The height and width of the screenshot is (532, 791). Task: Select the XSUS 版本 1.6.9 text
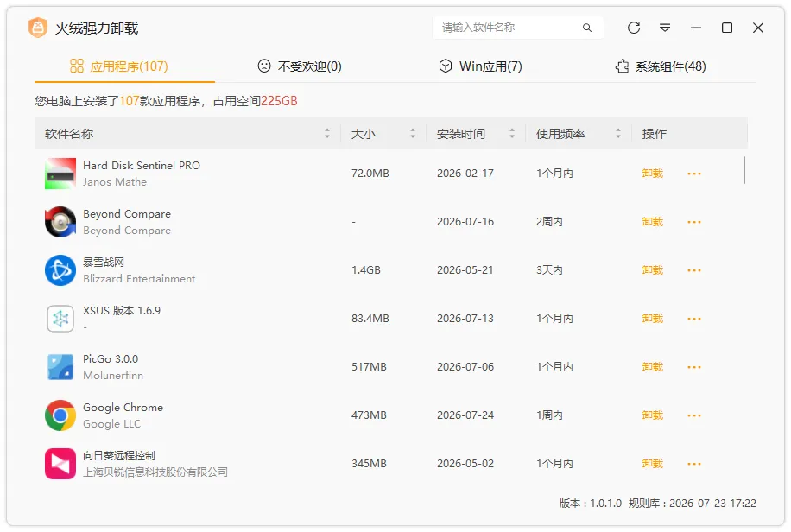(x=122, y=310)
